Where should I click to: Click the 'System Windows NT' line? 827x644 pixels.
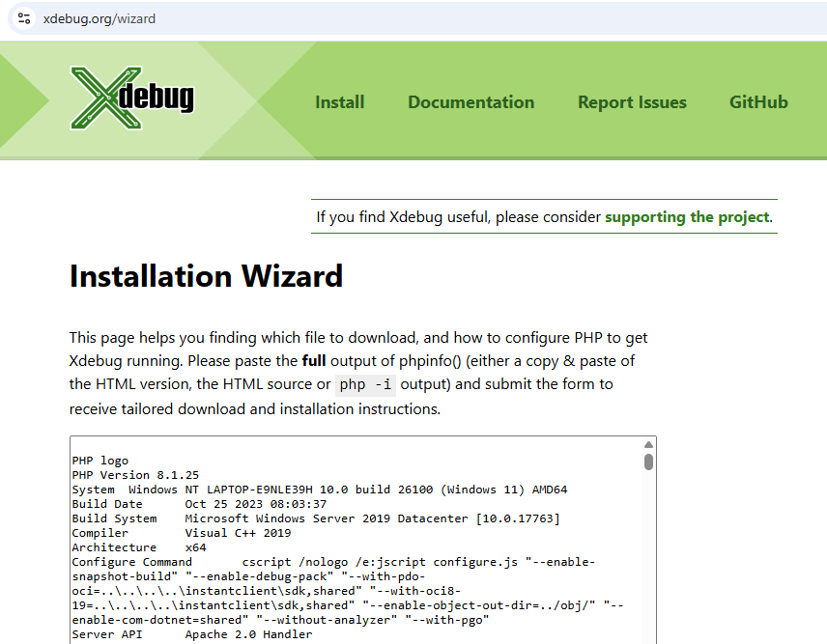320,490
